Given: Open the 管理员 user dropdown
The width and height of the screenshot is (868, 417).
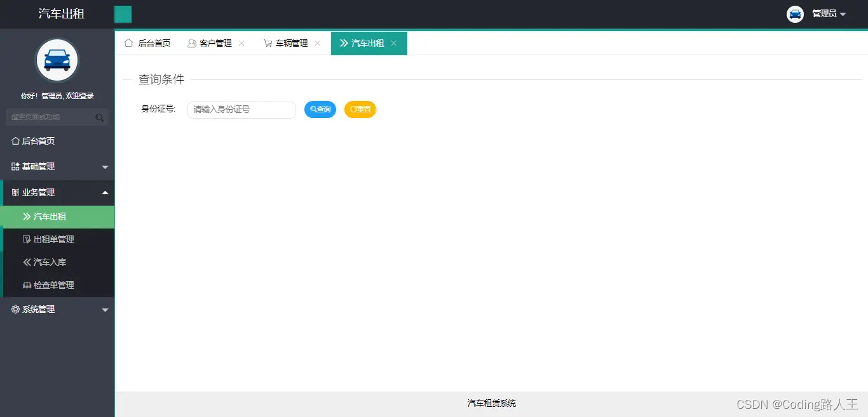Looking at the screenshot, I should 829,14.
